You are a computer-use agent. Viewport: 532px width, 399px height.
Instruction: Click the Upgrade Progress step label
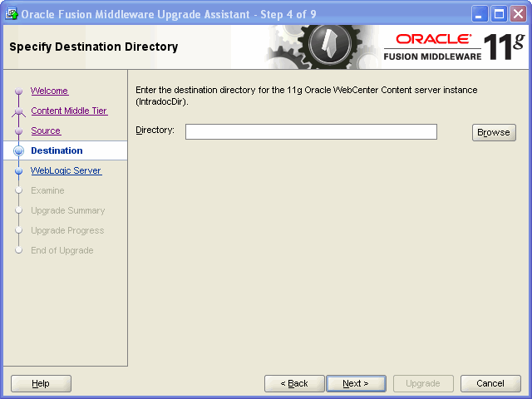click(x=67, y=231)
